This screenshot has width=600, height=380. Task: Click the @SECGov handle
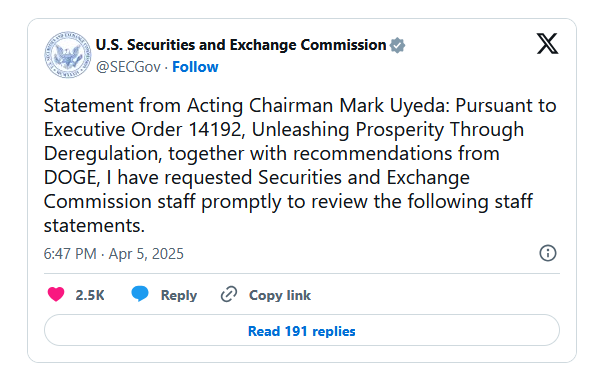(x=128, y=67)
